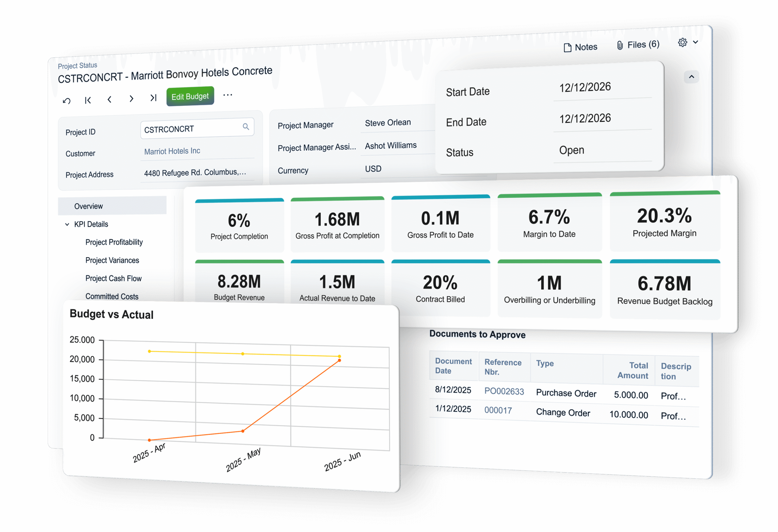Collapse the dates summary panel
The image size is (778, 532).
691,77
